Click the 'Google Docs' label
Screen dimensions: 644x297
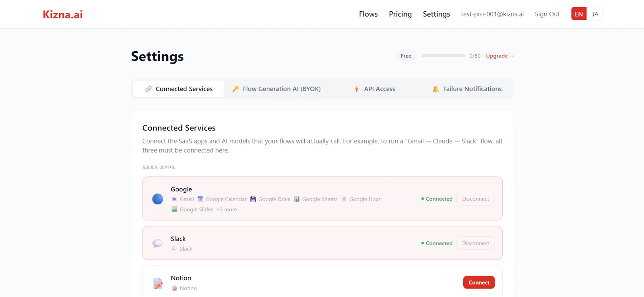[x=365, y=199]
